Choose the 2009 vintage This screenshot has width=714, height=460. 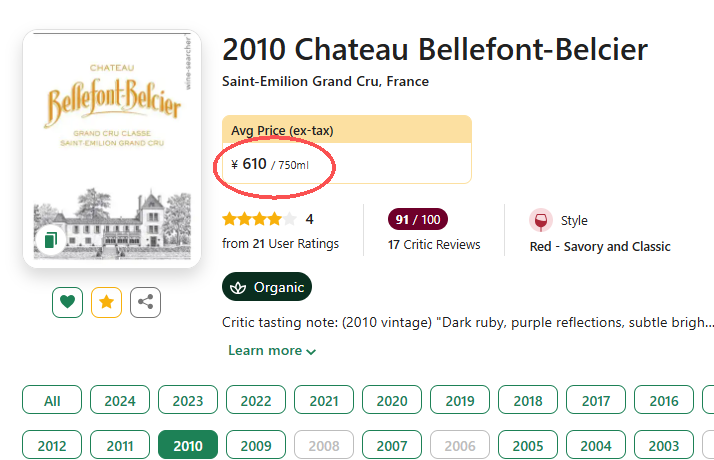256,445
